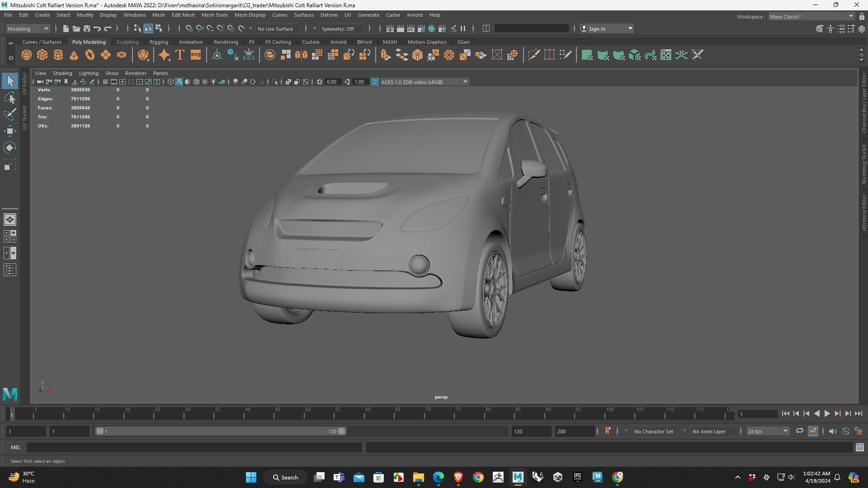The height and width of the screenshot is (488, 868).
Task: Click the MEL command line input field
Action: pyautogui.click(x=194, y=447)
